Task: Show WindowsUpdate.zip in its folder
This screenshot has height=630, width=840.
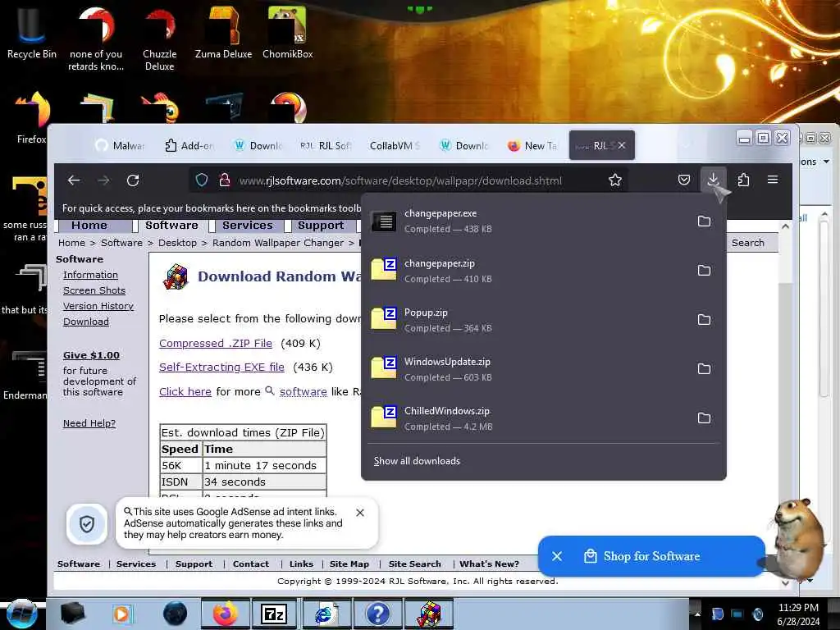Action: coord(704,369)
